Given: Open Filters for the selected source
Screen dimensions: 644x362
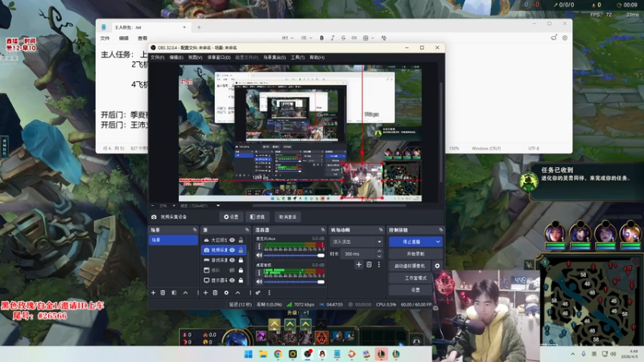Looking at the screenshot, I should click(258, 216).
